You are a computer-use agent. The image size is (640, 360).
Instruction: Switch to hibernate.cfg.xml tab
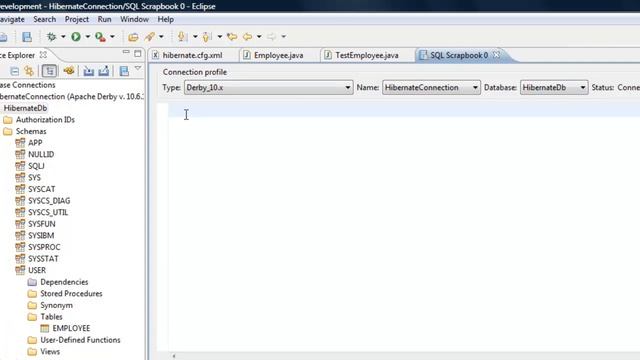(x=192, y=55)
